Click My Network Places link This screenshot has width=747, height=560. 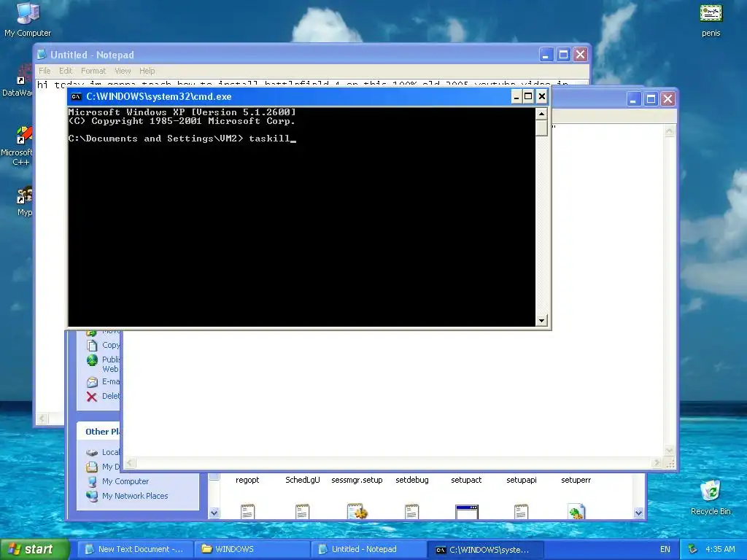(135, 496)
